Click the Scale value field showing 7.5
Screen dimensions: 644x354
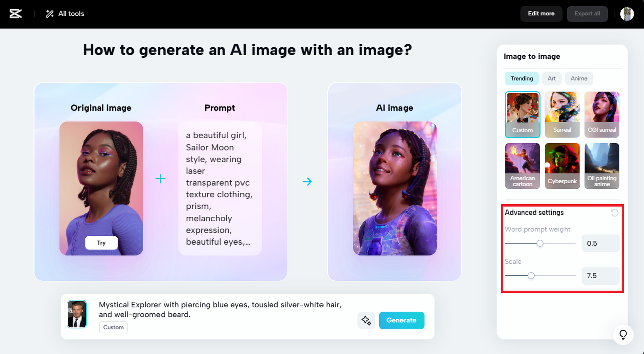click(601, 275)
